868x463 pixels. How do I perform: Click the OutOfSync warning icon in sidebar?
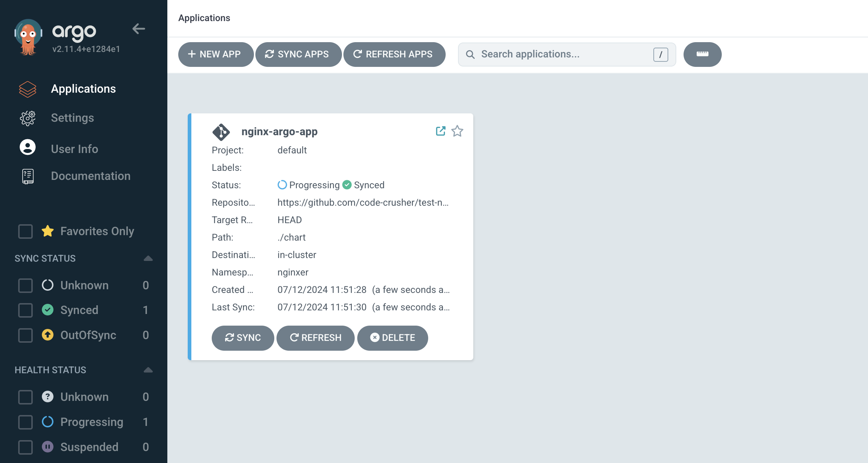point(48,335)
